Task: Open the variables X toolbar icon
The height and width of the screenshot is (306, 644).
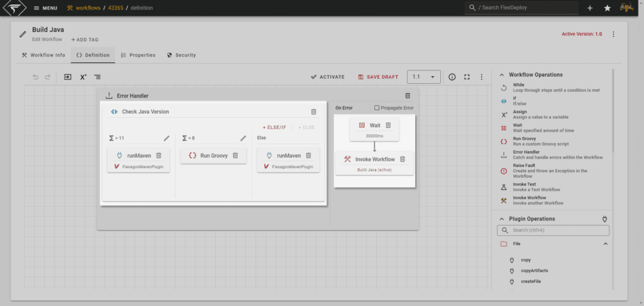Action: click(83, 77)
